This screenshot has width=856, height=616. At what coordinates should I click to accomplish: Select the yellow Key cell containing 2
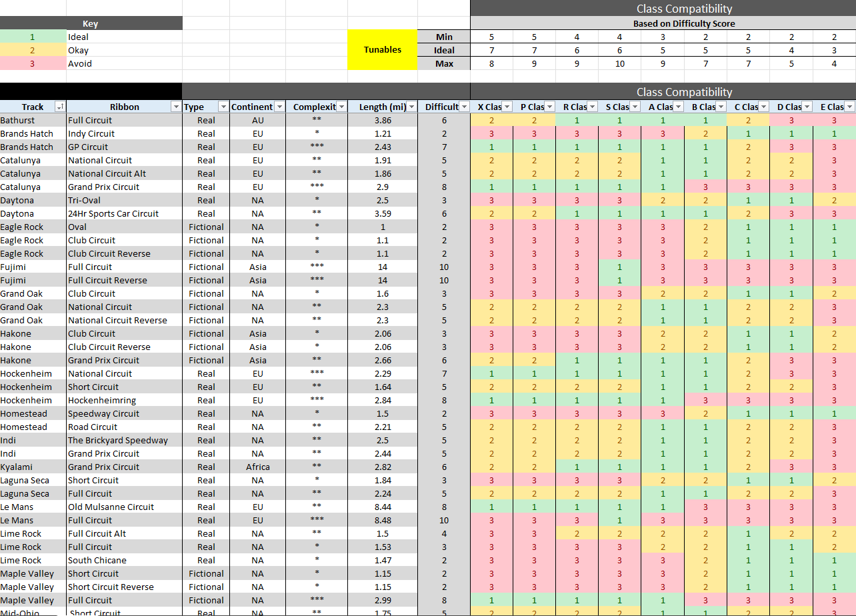click(x=33, y=50)
